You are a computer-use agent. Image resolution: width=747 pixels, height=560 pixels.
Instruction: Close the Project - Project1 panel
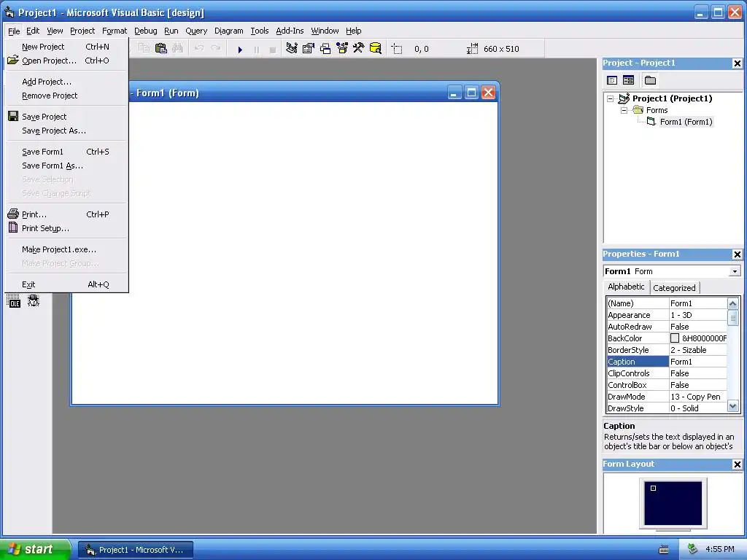[x=737, y=63]
